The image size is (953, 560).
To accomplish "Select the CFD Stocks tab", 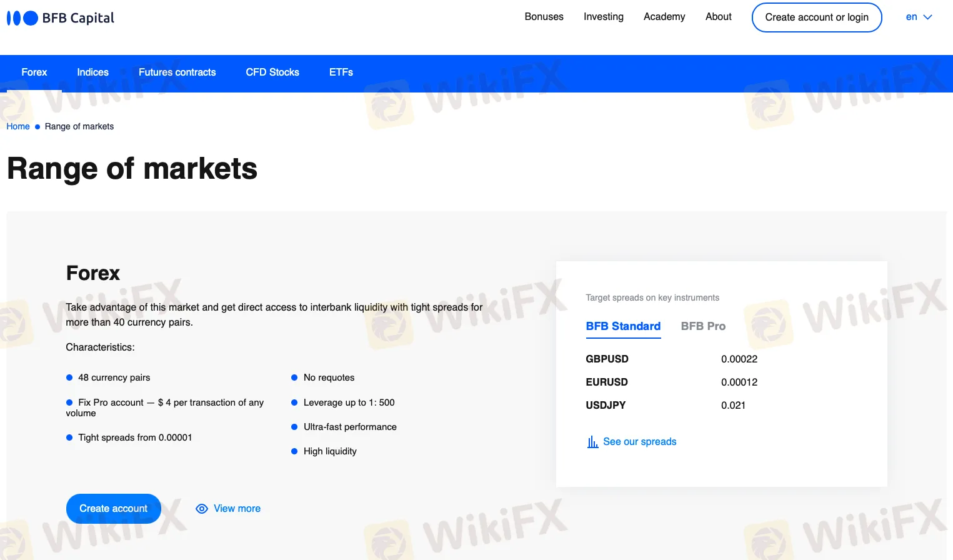I will pos(272,72).
